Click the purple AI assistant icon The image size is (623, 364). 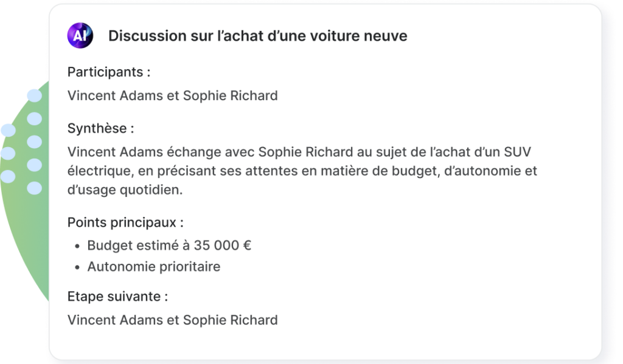pyautogui.click(x=80, y=36)
